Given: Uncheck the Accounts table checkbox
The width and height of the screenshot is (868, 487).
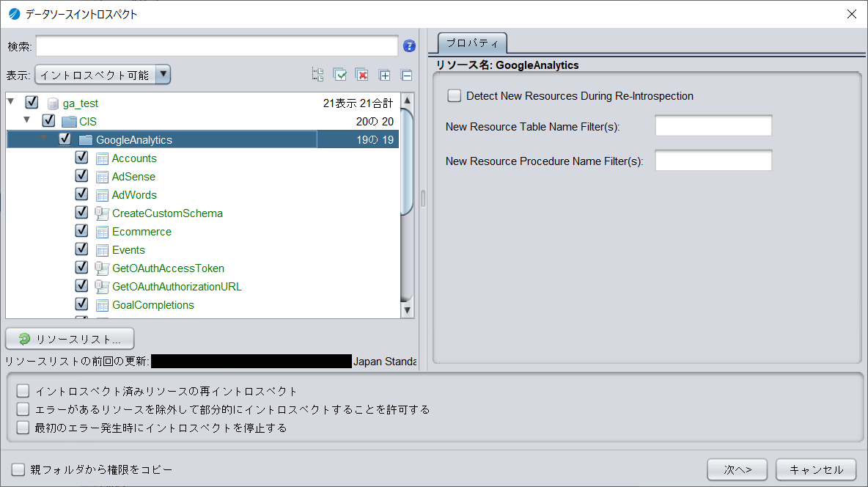Looking at the screenshot, I should pyautogui.click(x=81, y=158).
